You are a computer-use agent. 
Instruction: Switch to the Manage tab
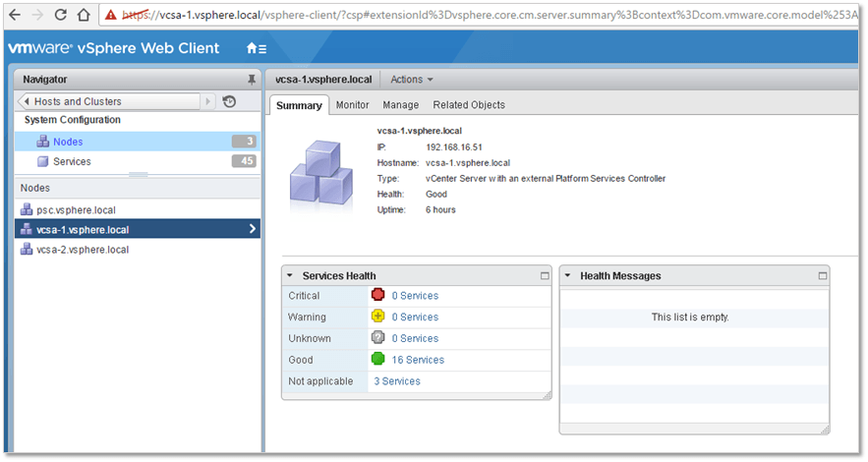pyautogui.click(x=401, y=104)
